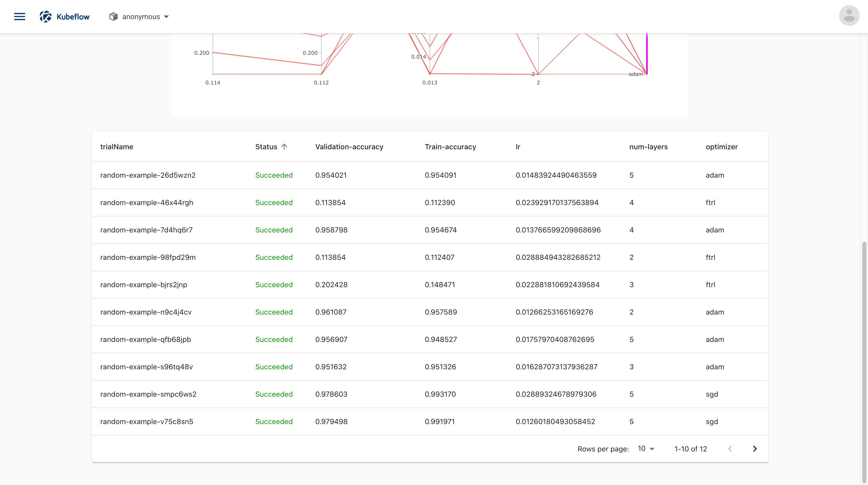
Task: Click ftrl optimizer in 46x44rgh row
Action: point(710,202)
